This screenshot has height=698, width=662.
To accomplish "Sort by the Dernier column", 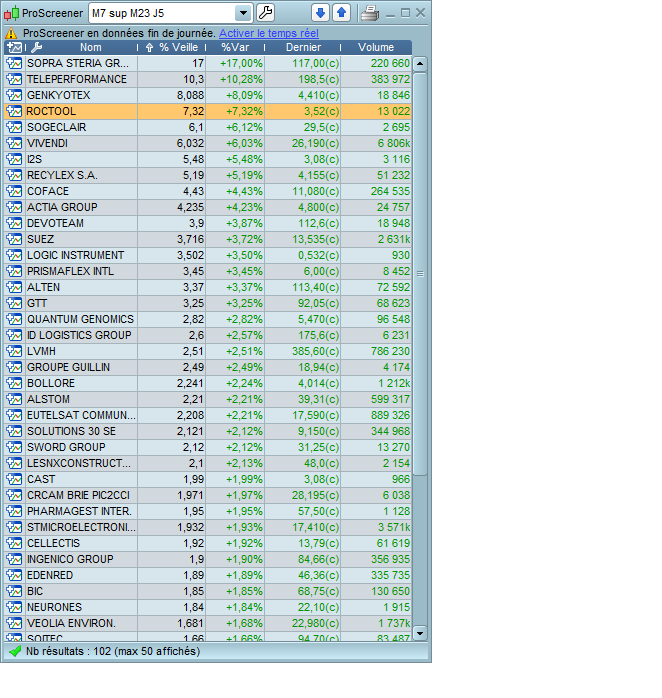I will pos(303,47).
